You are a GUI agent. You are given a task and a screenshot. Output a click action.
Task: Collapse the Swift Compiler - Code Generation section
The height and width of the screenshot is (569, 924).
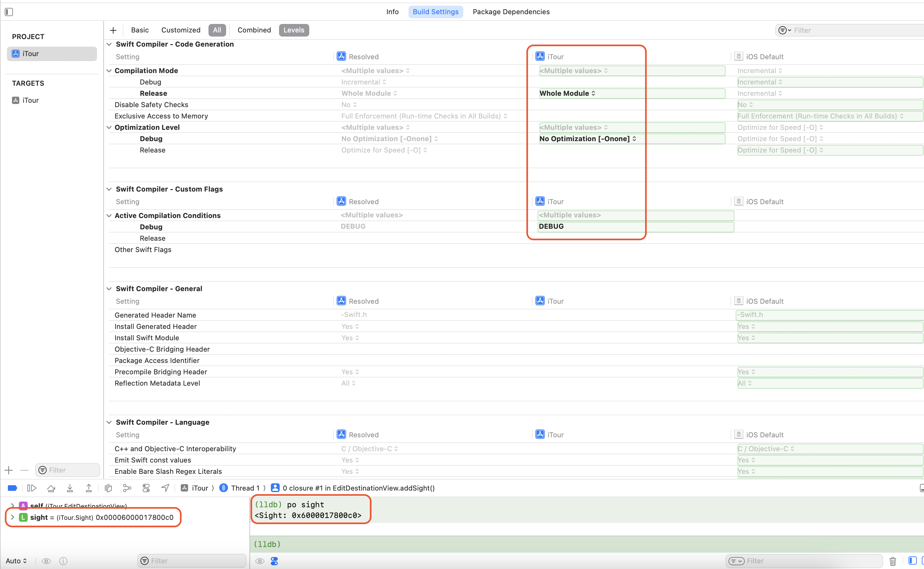pyautogui.click(x=109, y=44)
